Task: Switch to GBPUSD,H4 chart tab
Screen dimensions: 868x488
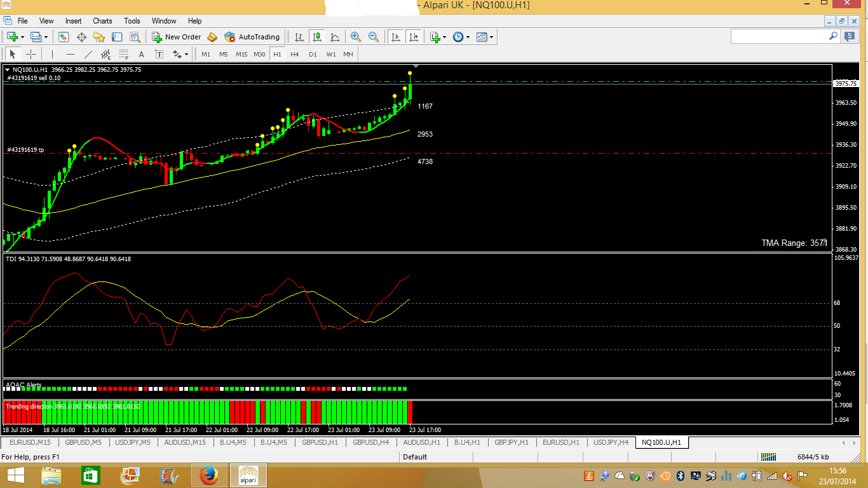Action: click(370, 442)
